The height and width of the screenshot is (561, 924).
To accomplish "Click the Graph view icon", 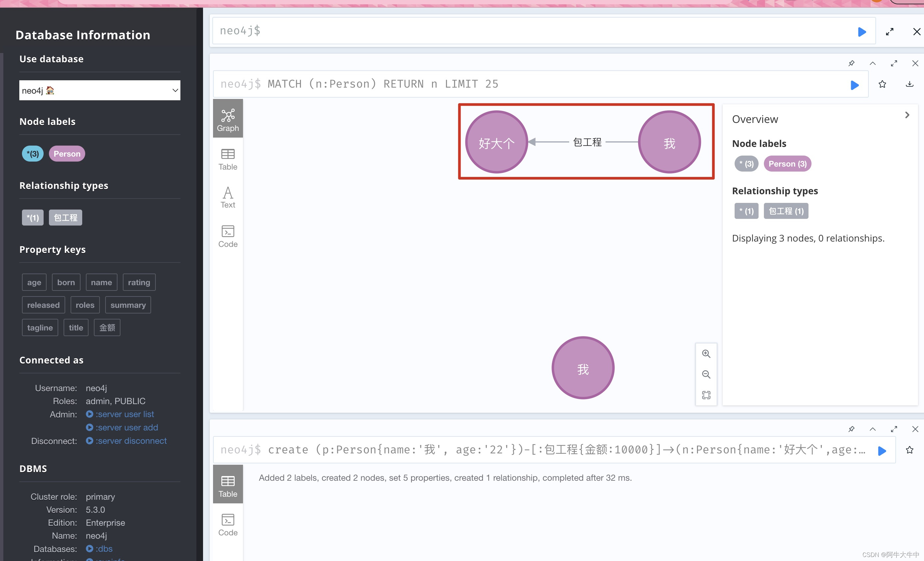I will pyautogui.click(x=228, y=119).
